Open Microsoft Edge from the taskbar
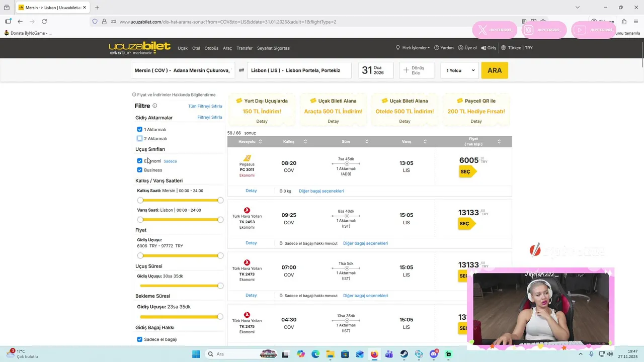Viewport: 644px width, 362px height. (x=315, y=354)
